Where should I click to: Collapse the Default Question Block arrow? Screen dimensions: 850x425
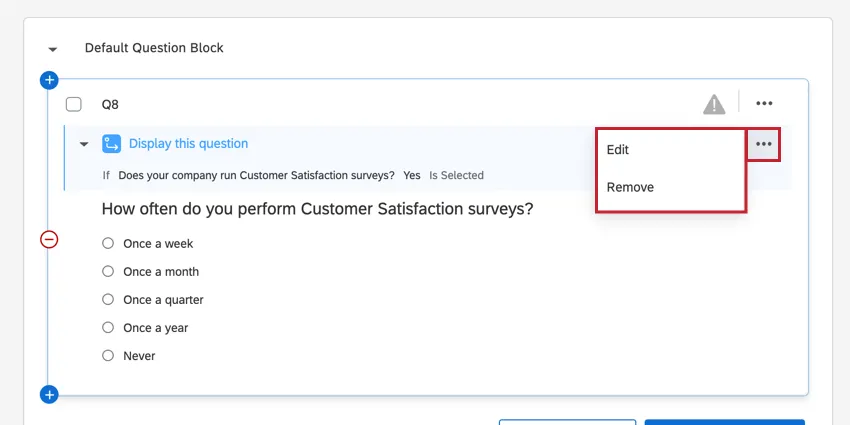click(53, 49)
